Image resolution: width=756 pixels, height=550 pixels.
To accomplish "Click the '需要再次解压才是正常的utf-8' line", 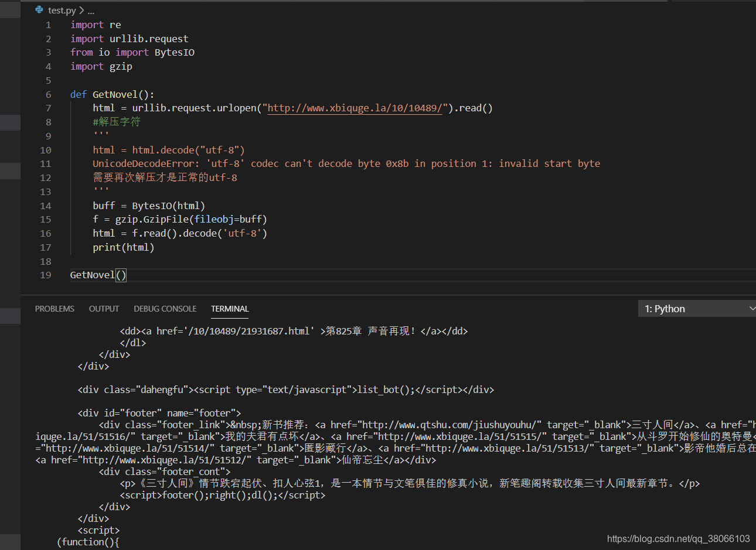I will 165,177.
